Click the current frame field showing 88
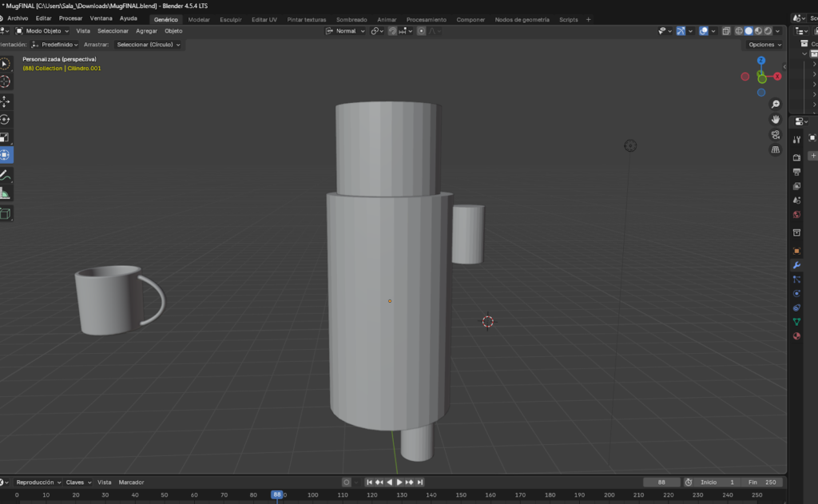 tap(661, 482)
